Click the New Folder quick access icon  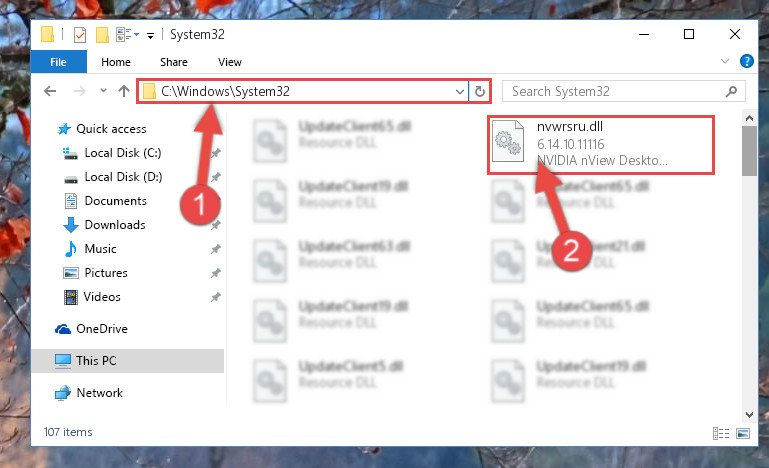[x=102, y=35]
